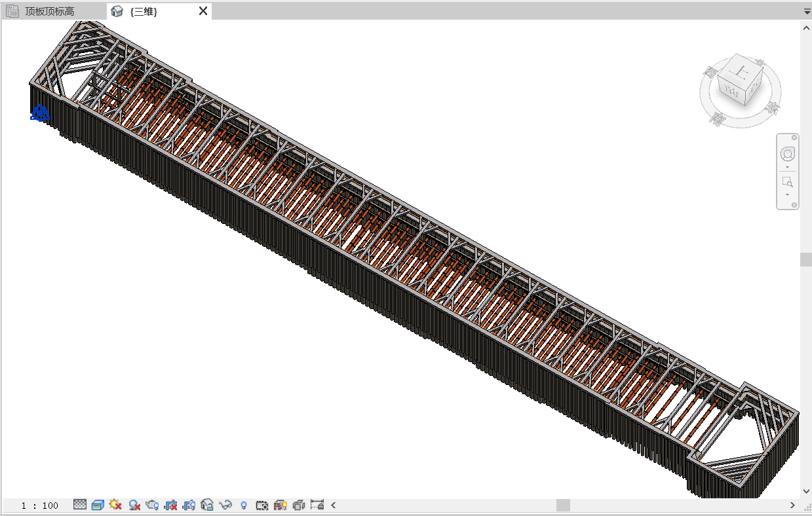Open the Unlocked 3D View house icon
The height and width of the screenshot is (516, 812).
point(207,505)
